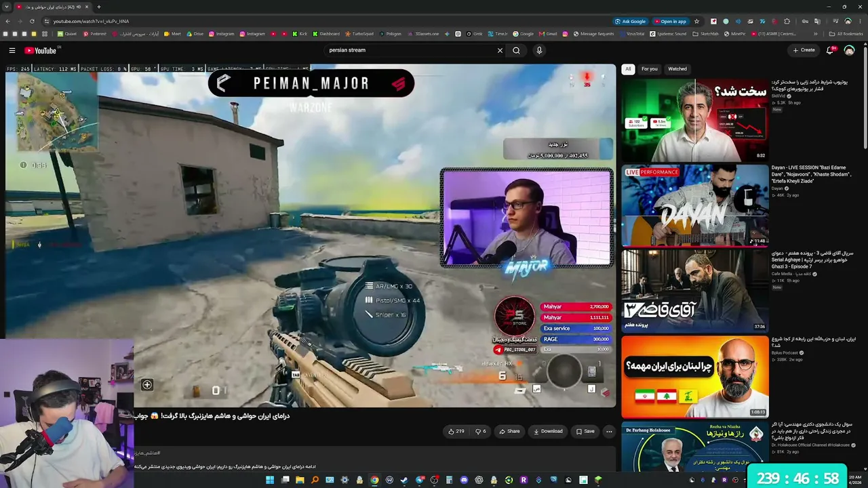Open the Dayan LIVE SESSION video thumbnail
This screenshot has height=488, width=868.
click(x=694, y=205)
